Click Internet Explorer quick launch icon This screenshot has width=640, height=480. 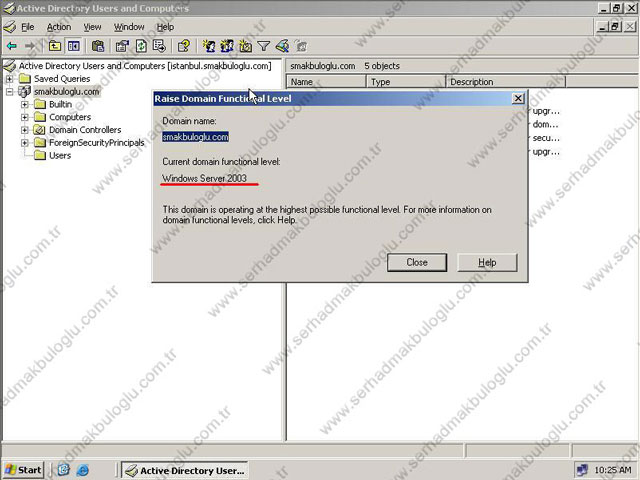(x=82, y=470)
